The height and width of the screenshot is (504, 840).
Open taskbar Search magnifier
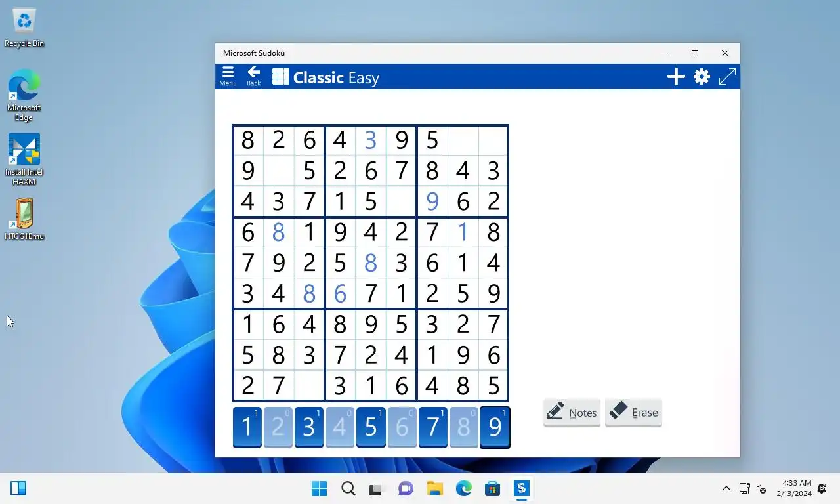click(348, 488)
